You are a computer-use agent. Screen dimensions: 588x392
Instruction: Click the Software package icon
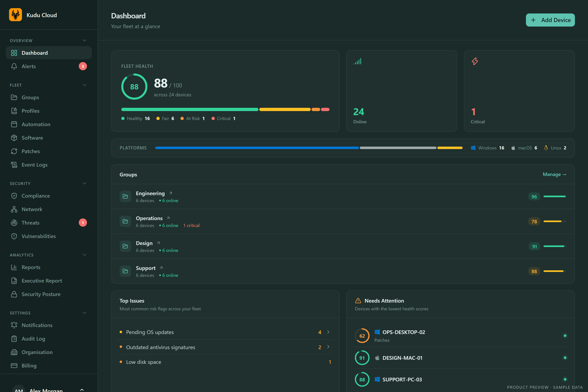tap(14, 138)
